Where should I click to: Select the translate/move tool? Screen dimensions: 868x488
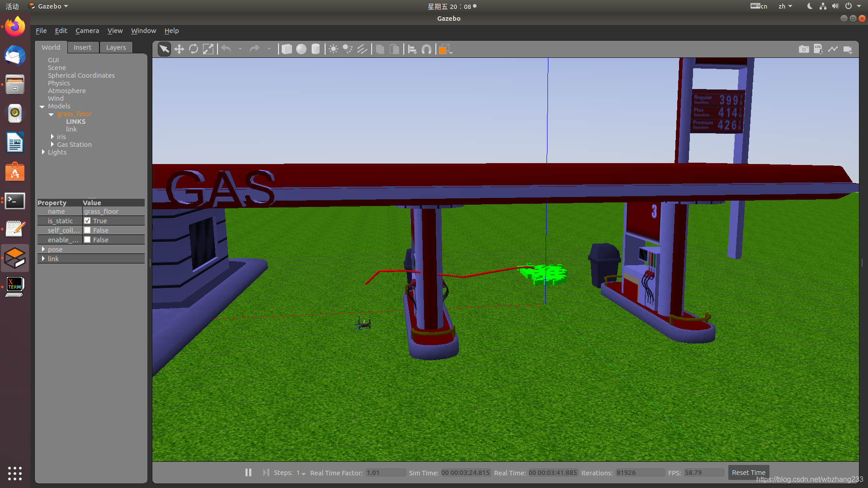[x=179, y=49]
